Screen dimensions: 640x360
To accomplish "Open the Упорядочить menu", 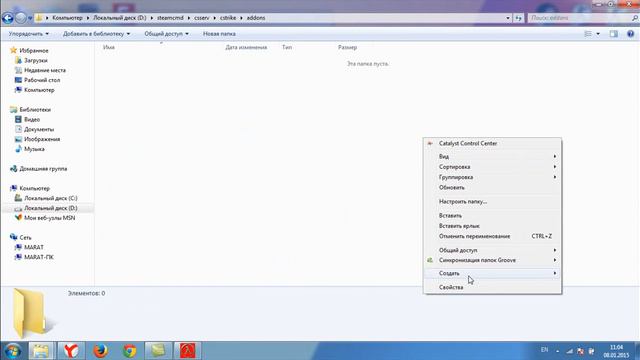I will click(x=29, y=34).
